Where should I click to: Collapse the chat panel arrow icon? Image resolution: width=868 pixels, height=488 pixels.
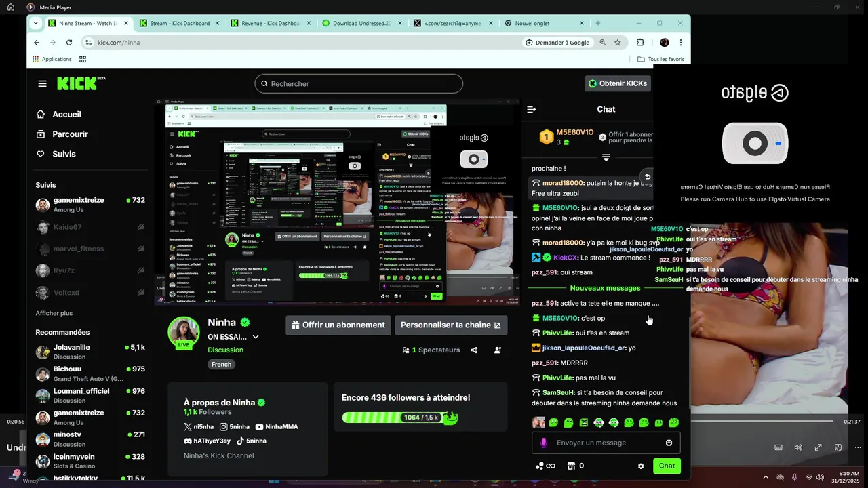532,109
